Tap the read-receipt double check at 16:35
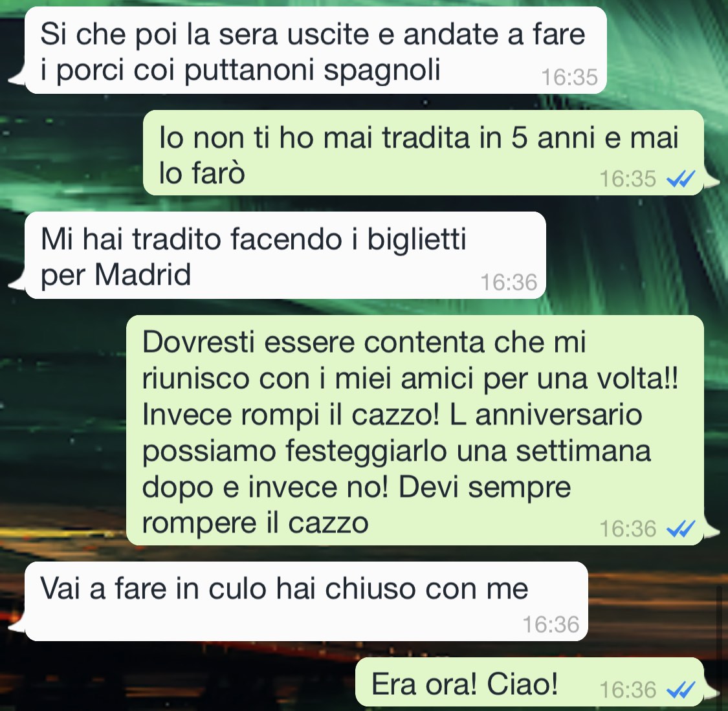728x711 pixels. [681, 179]
